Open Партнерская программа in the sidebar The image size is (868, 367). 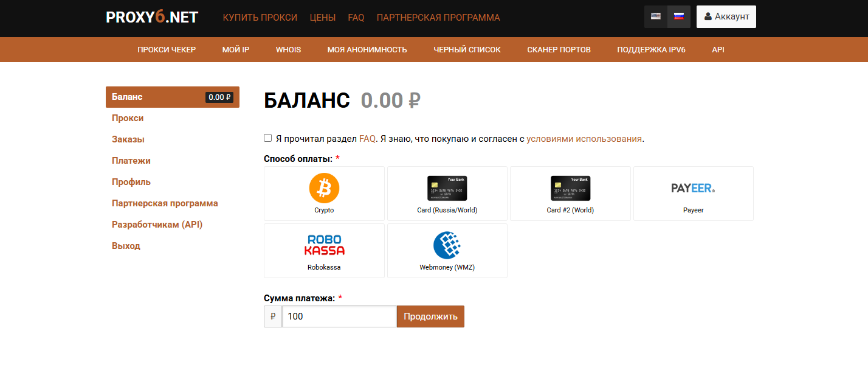point(165,203)
